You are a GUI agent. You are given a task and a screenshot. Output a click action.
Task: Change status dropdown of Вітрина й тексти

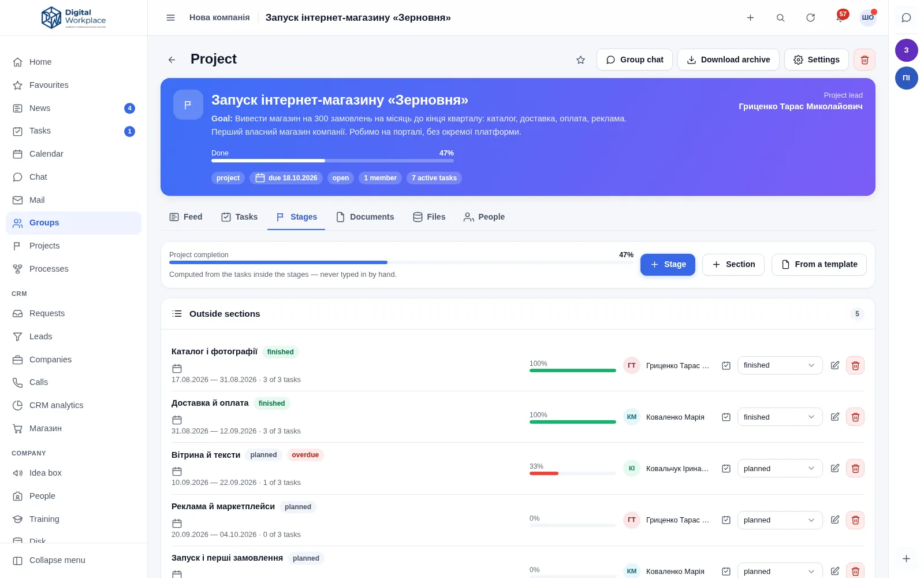point(780,468)
